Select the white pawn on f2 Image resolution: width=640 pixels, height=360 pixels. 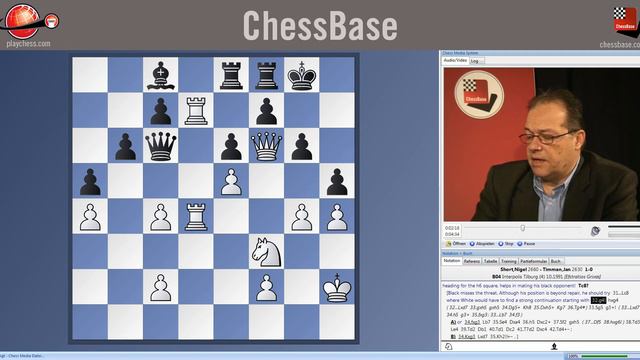tap(267, 287)
